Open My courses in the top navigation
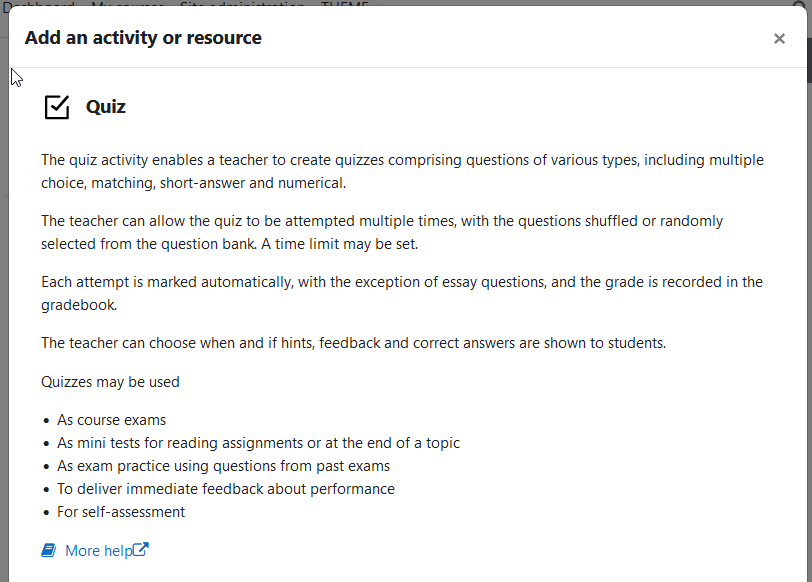The image size is (812, 582). pyautogui.click(x=127, y=4)
